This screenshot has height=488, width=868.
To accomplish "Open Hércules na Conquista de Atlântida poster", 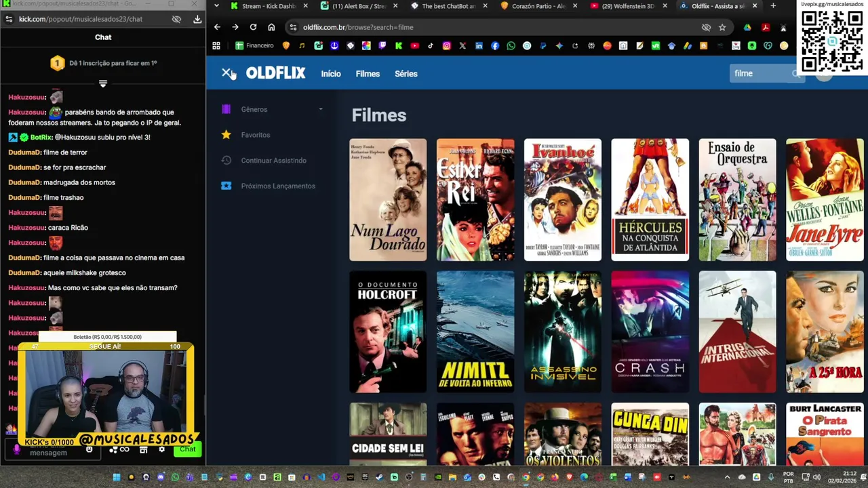I will [x=650, y=200].
